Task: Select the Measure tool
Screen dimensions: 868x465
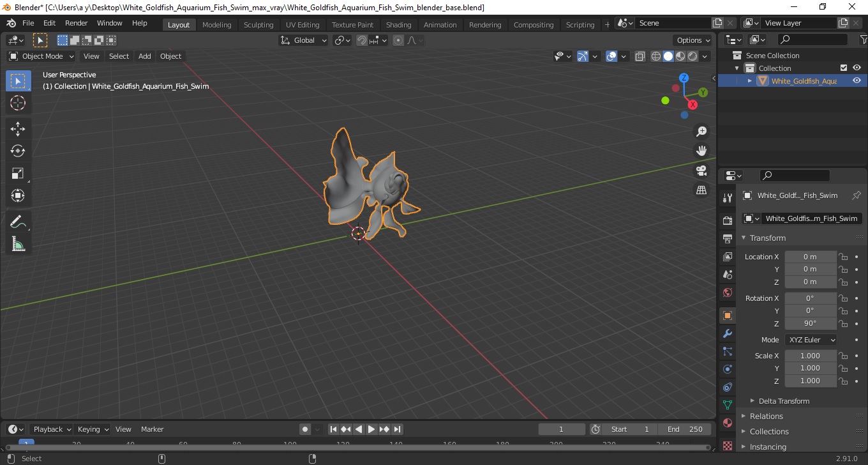Action: [18, 244]
